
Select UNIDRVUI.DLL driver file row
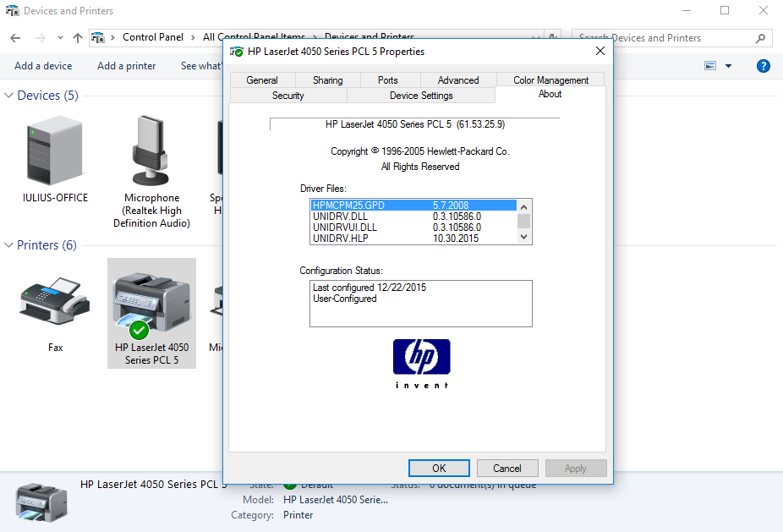tap(413, 228)
